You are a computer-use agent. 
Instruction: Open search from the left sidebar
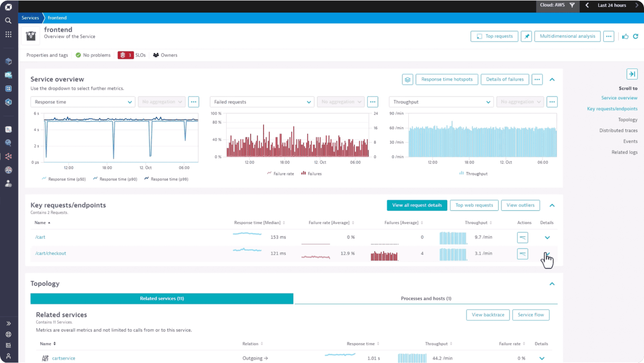[x=8, y=20]
